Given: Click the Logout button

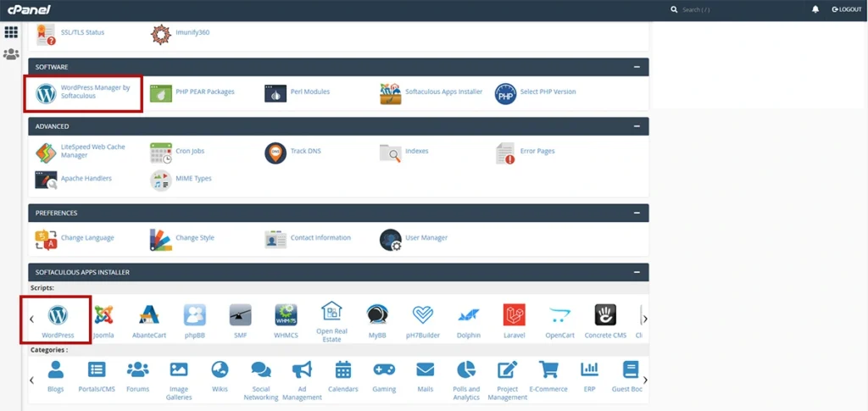Looking at the screenshot, I should (847, 9).
